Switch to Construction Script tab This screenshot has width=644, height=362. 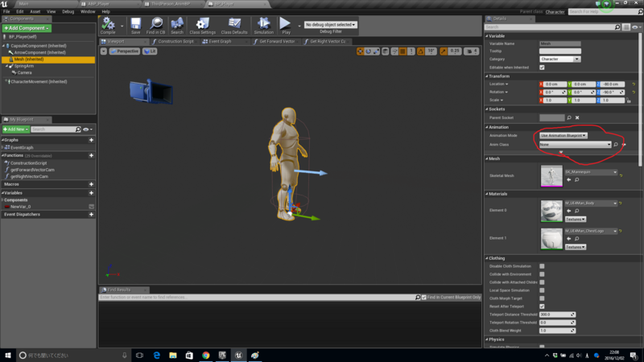(x=175, y=42)
